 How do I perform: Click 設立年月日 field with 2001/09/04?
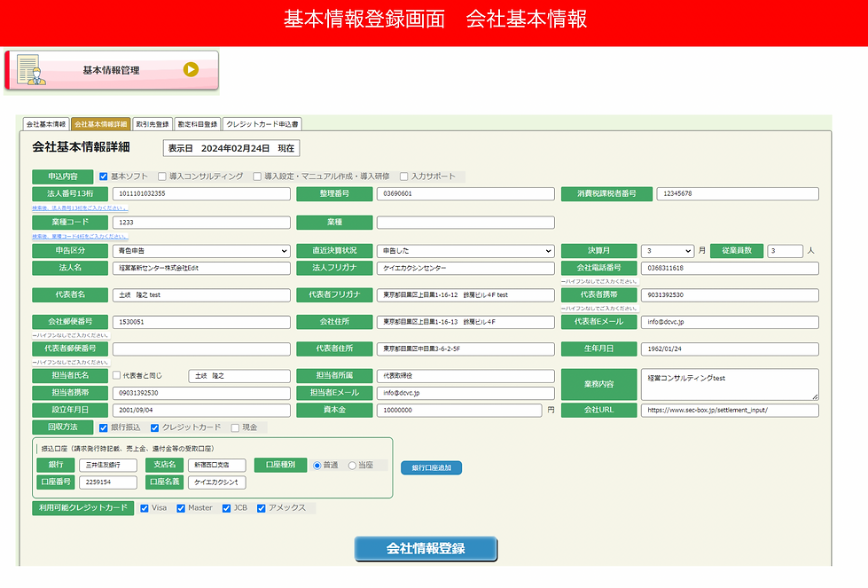click(x=201, y=411)
